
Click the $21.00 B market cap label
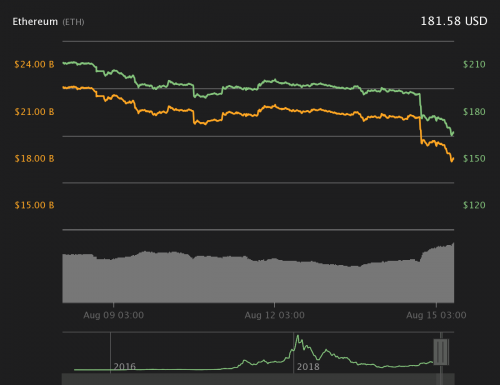pyautogui.click(x=34, y=112)
